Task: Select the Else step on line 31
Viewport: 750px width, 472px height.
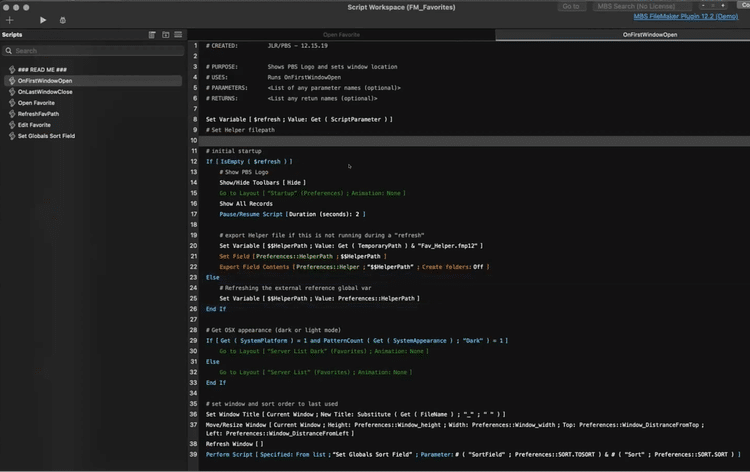Action: [212, 362]
